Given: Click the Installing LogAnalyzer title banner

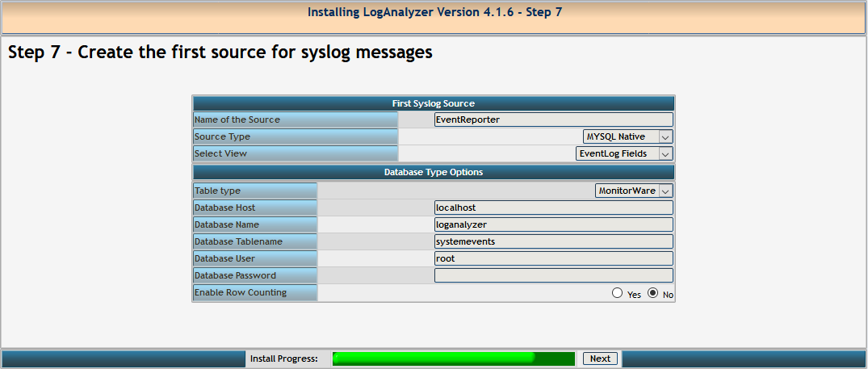Looking at the screenshot, I should click(x=434, y=13).
